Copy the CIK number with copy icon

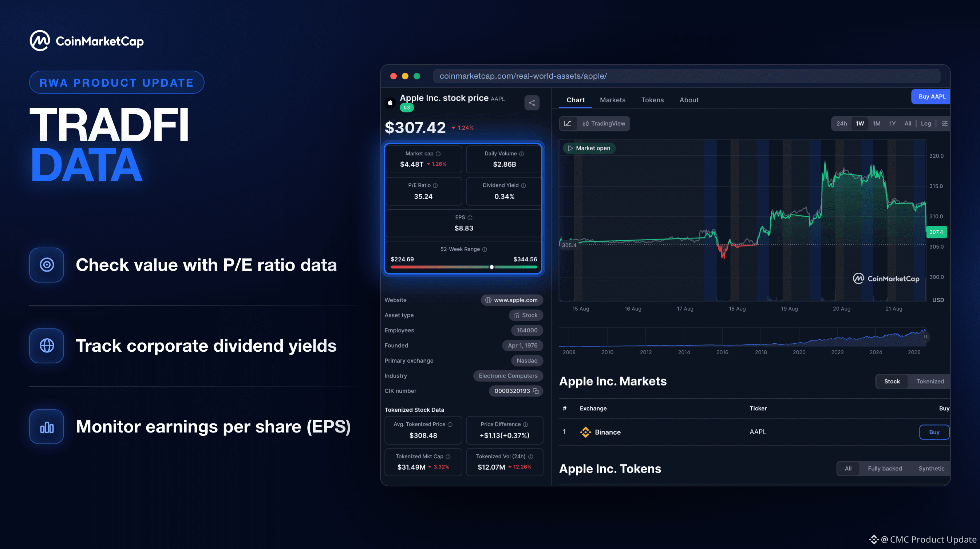tap(536, 391)
